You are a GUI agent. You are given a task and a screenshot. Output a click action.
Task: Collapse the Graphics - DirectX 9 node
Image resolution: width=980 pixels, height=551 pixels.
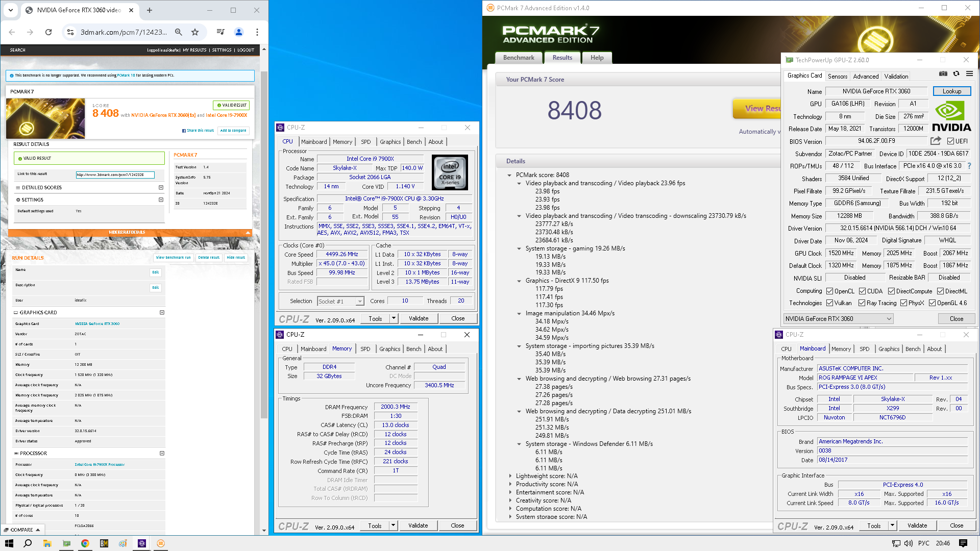tap(519, 281)
